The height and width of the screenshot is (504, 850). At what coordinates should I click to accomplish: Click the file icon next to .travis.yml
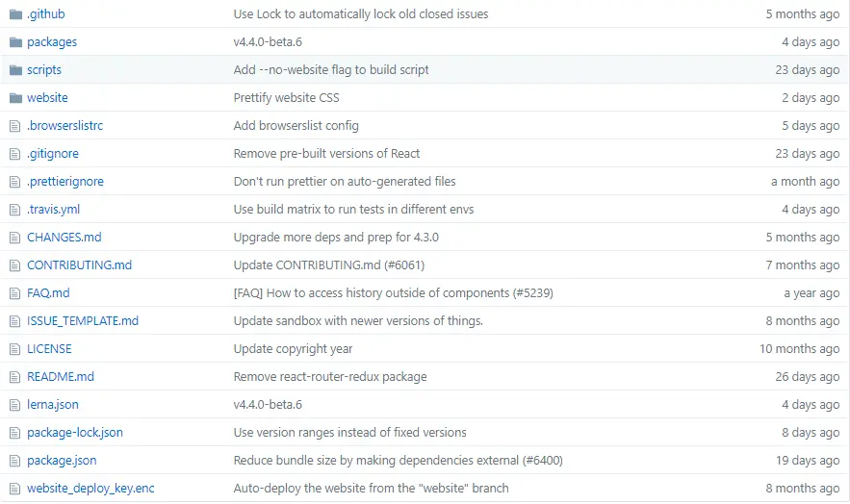click(14, 210)
